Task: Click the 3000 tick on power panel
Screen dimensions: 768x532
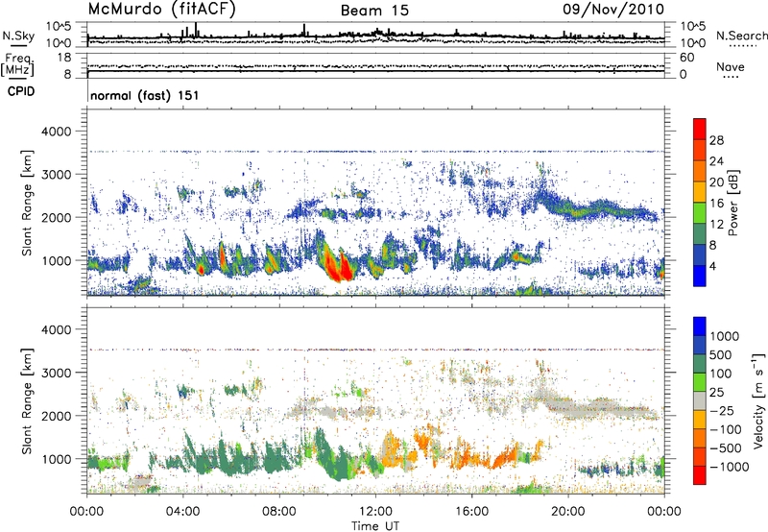Action: 56,175
